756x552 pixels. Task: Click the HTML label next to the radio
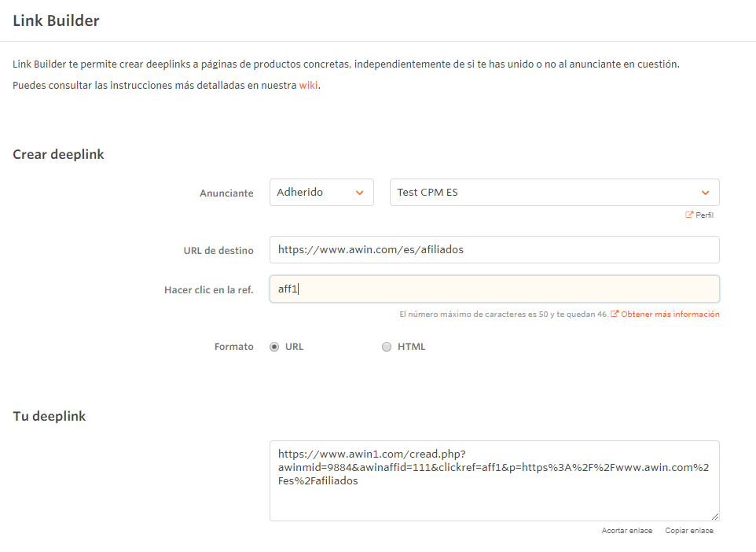(411, 347)
